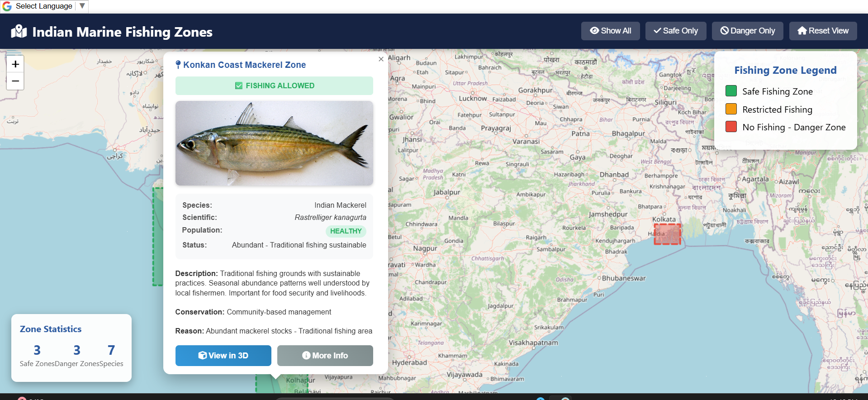Click Hyderabad label on map
Viewport: 868px width, 400px height.
(409, 362)
